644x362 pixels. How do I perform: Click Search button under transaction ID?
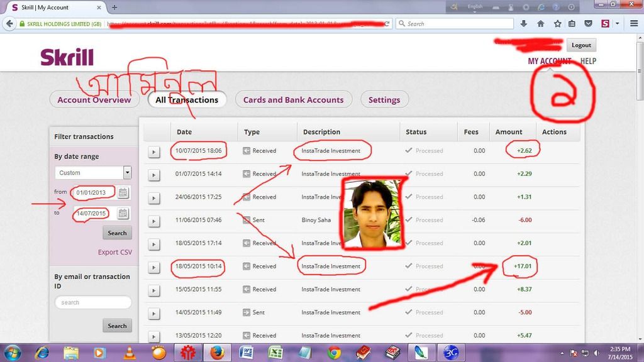point(117,326)
